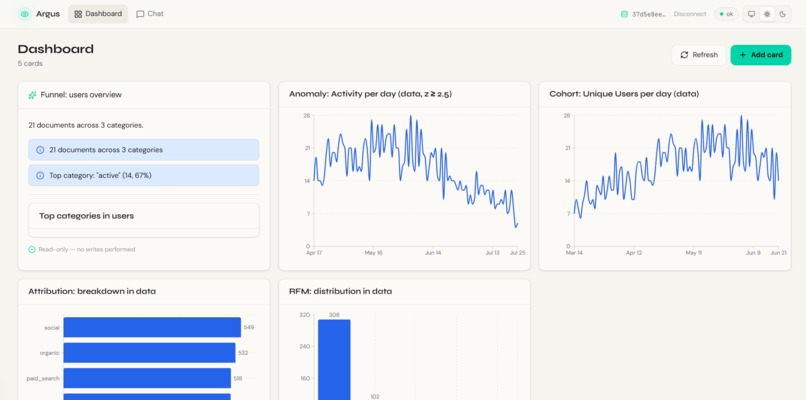Select the '21 documents across 3 categories' banner
Image resolution: width=806 pixels, height=400 pixels.
(144, 150)
